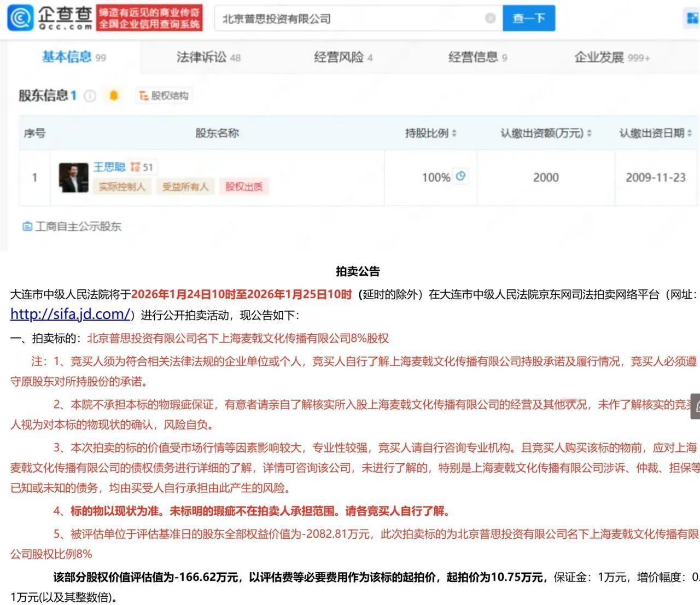The width and height of the screenshot is (700, 605).
Task: Sort by 认缴出资额(万元) using its sort arrows
Action: tap(589, 133)
